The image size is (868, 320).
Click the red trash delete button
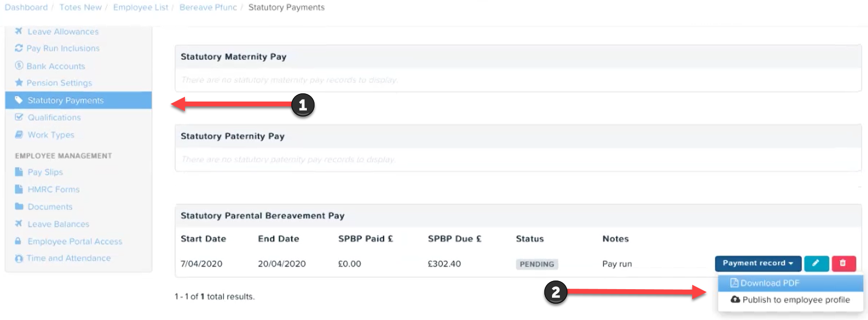point(843,263)
